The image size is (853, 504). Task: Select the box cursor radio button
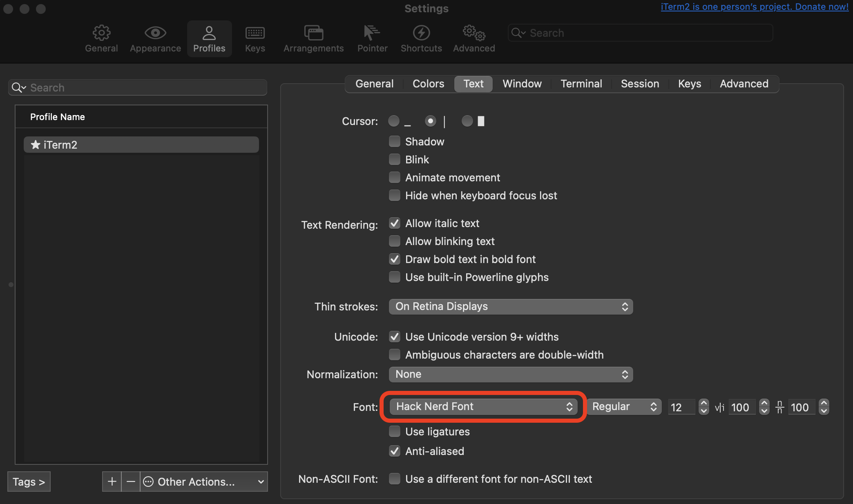point(467,121)
